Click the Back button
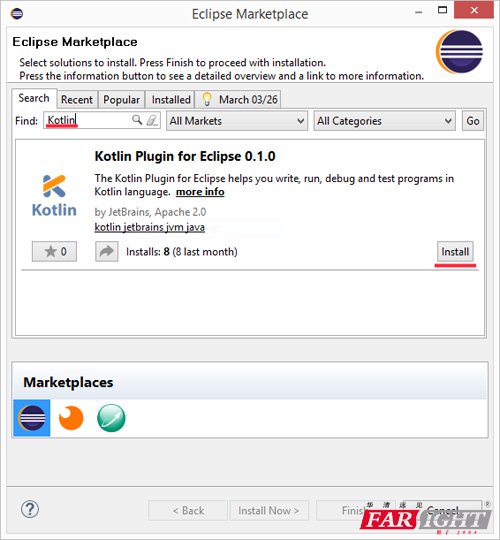The image size is (500, 540). pos(188,510)
